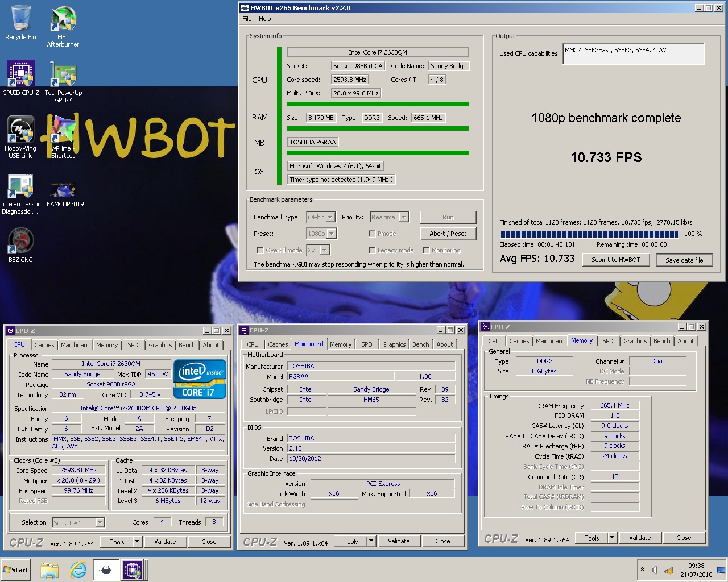Click the Run benchmark button
The width and height of the screenshot is (728, 582).
tap(448, 217)
